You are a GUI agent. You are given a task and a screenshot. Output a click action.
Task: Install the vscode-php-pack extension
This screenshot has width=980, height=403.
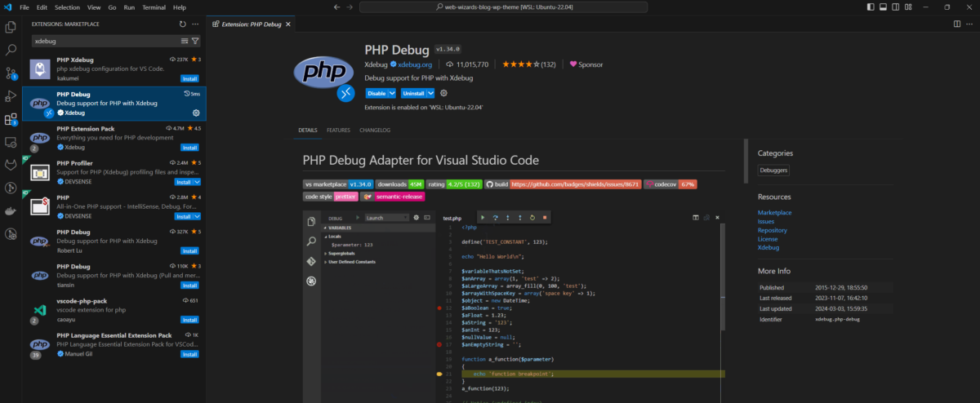(x=189, y=320)
